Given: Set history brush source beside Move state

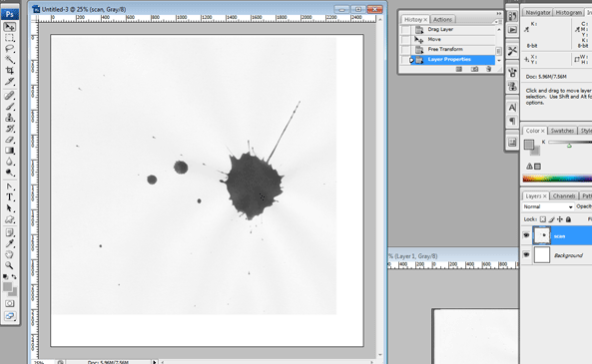Looking at the screenshot, I should pos(405,39).
